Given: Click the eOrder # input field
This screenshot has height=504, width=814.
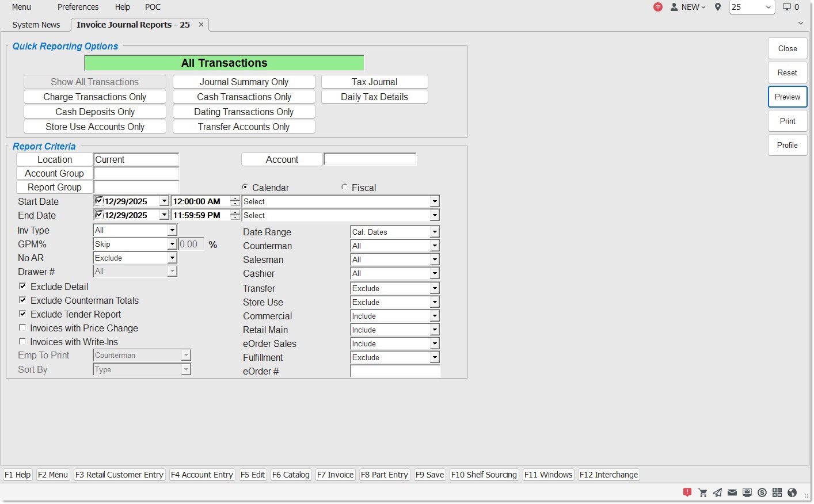Looking at the screenshot, I should tap(395, 371).
